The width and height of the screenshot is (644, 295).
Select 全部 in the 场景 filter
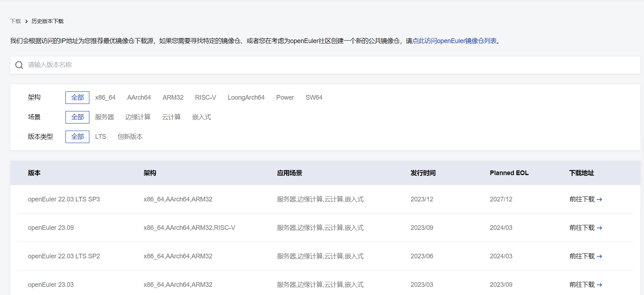click(77, 117)
